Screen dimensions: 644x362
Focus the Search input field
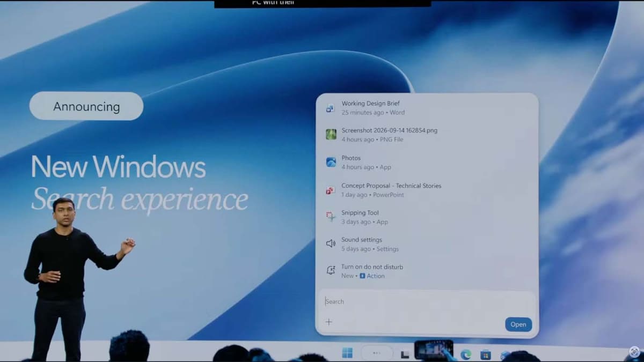point(427,301)
